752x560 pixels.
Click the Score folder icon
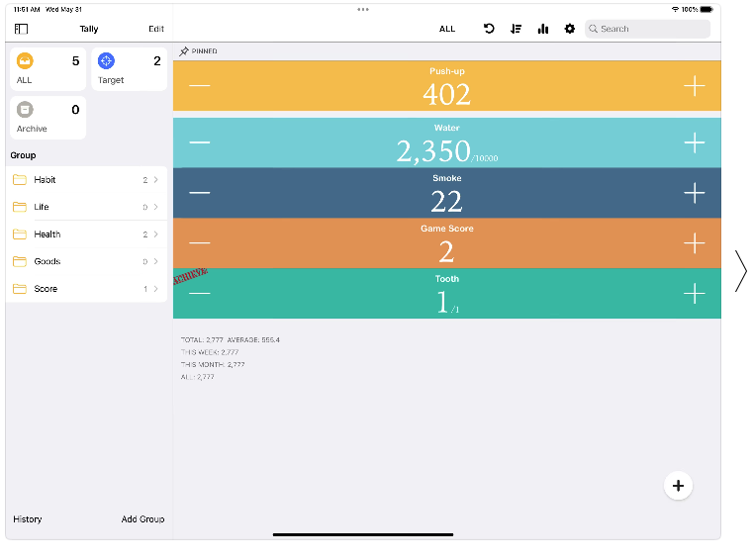pos(20,289)
